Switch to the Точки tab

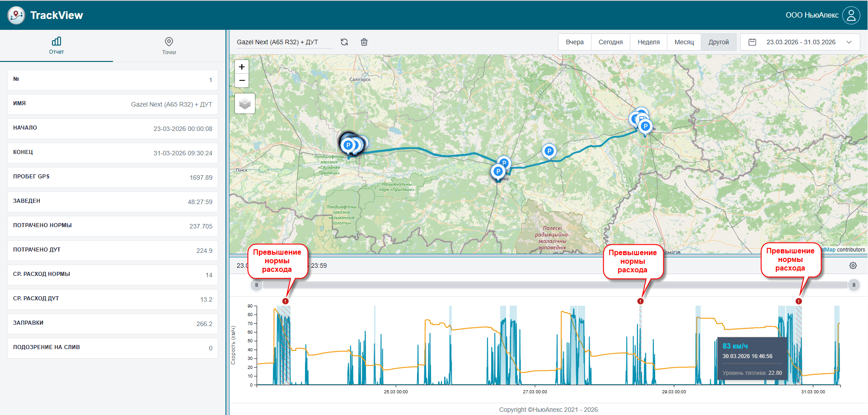[x=169, y=46]
